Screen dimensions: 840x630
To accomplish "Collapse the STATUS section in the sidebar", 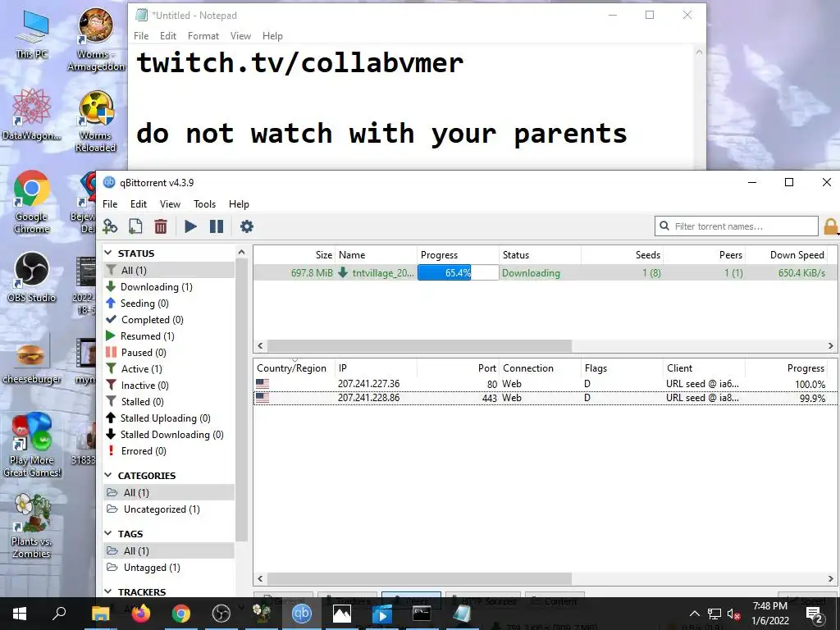I will [x=109, y=253].
